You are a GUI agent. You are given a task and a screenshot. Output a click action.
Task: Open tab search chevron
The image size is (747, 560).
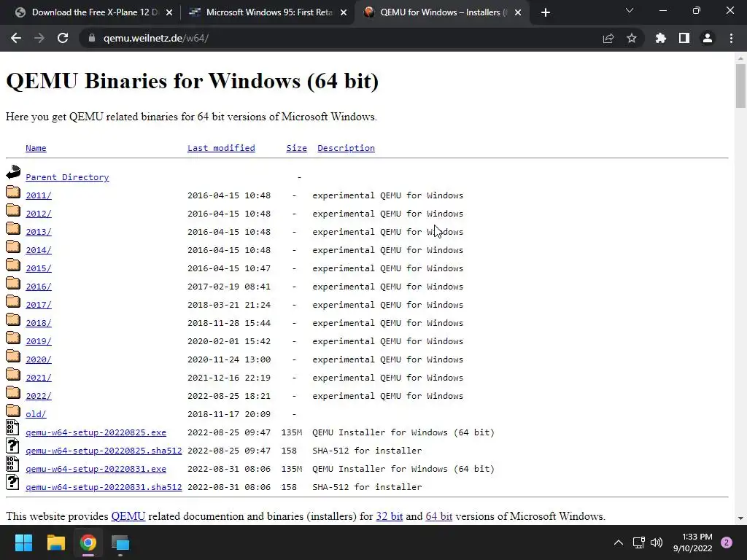(630, 10)
